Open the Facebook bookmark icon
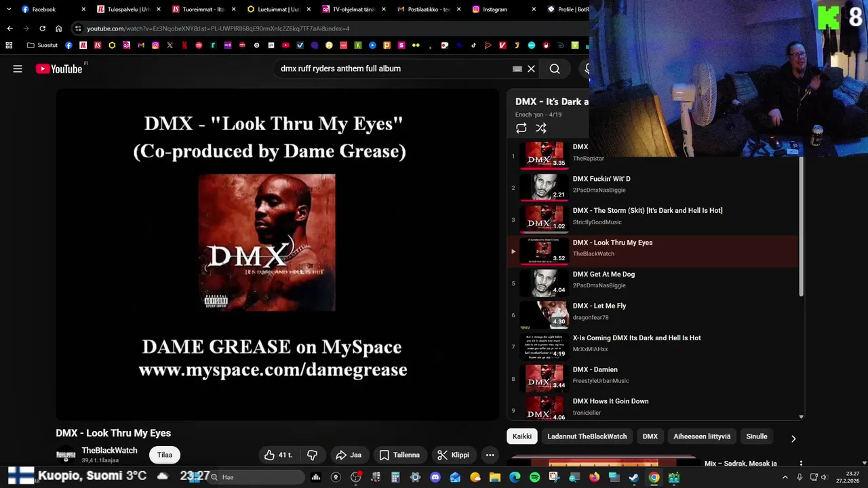Screen dimensions: 868x488 pos(68,45)
